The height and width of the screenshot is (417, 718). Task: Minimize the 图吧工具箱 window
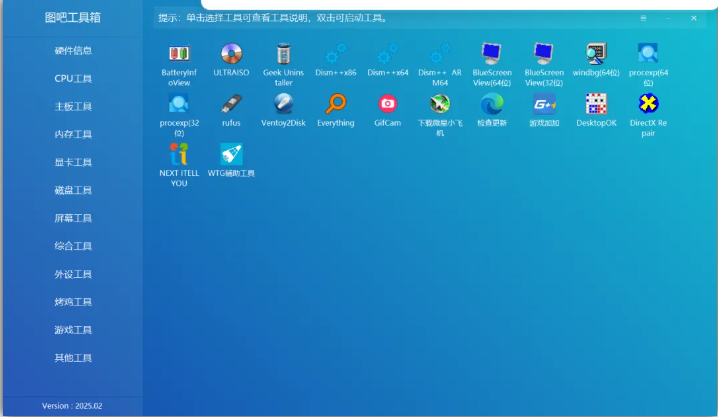coord(669,18)
